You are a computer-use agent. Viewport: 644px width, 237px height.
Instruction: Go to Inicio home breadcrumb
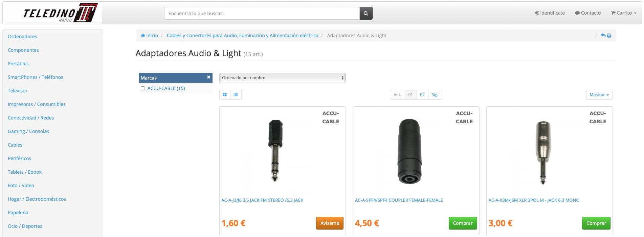149,36
